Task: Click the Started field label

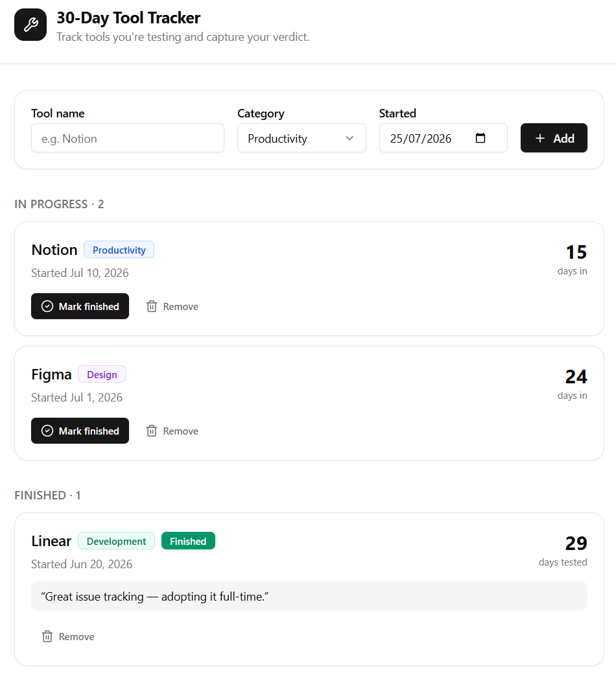Action: [x=397, y=114]
